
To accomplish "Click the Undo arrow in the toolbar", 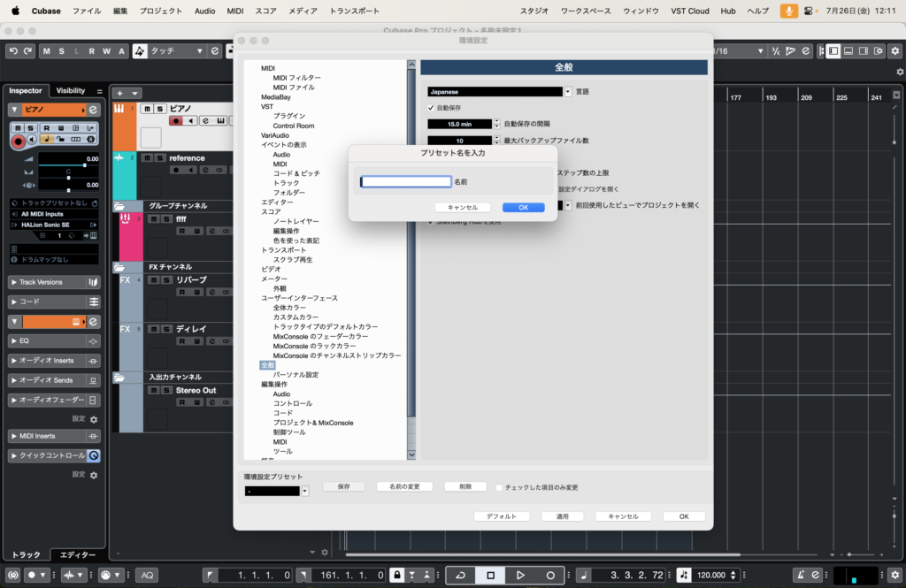I will pos(13,51).
